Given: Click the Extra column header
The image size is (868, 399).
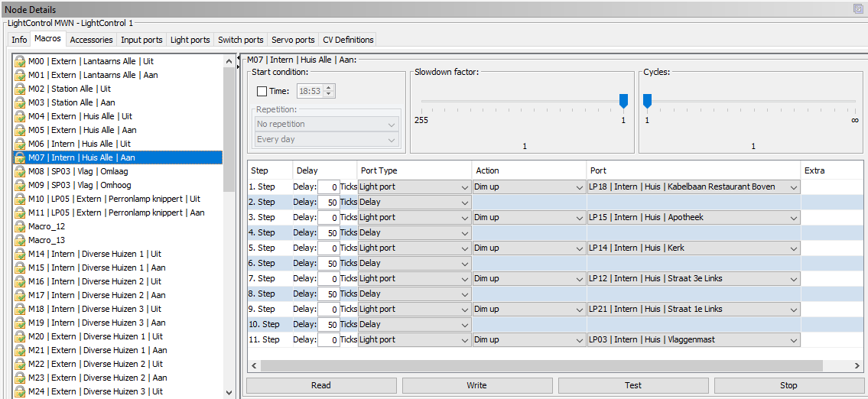Looking at the screenshot, I should point(833,171).
